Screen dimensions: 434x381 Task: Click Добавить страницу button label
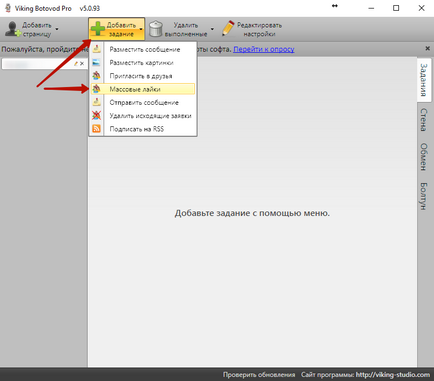point(37,29)
